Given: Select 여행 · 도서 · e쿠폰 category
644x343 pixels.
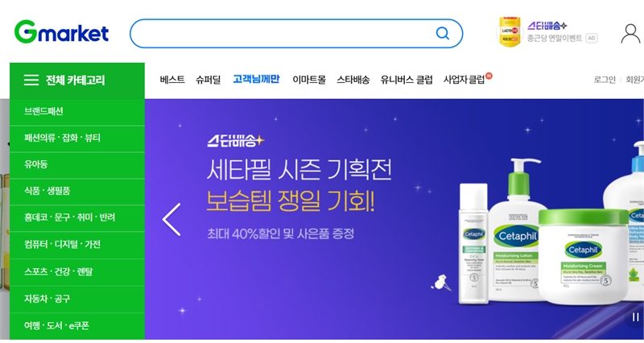Looking at the screenshot, I should (x=77, y=326).
